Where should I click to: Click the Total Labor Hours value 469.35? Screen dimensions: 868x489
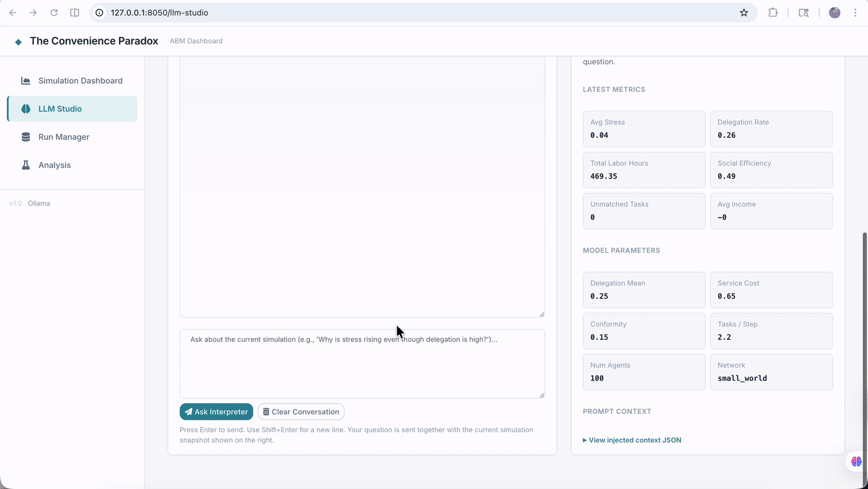coord(604,177)
